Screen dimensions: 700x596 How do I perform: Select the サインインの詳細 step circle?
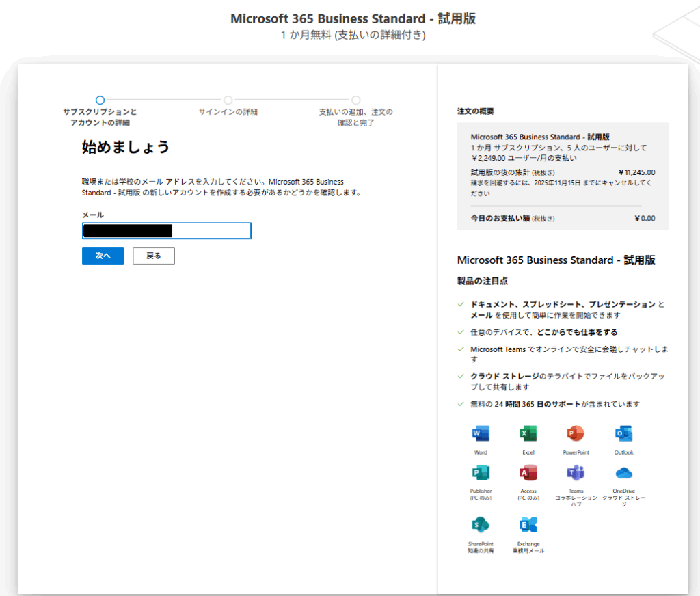click(x=228, y=100)
